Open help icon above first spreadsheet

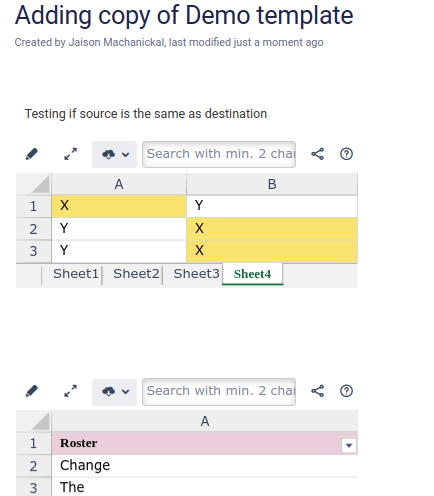346,154
